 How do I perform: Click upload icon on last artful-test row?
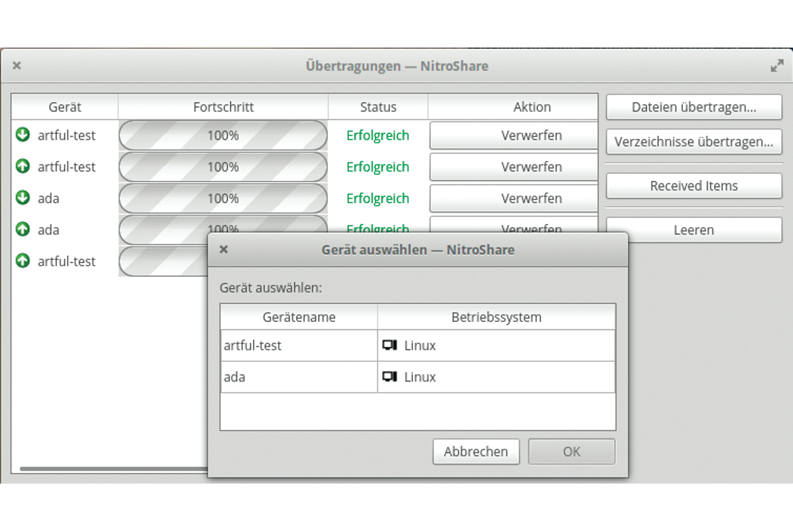[x=23, y=261]
